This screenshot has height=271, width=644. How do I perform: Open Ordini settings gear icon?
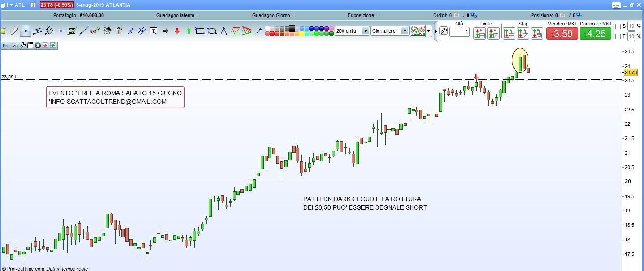(x=473, y=15)
